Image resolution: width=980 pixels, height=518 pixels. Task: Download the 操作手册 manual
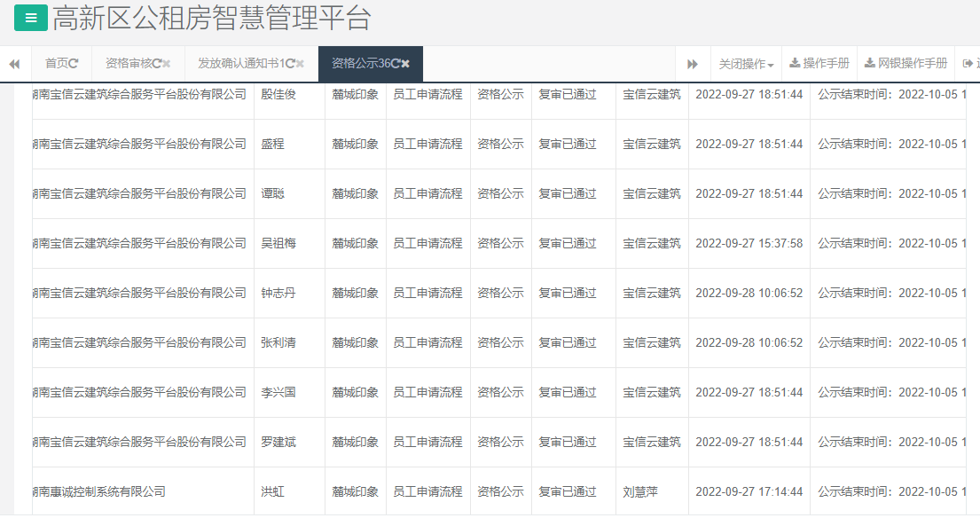pyautogui.click(x=825, y=62)
